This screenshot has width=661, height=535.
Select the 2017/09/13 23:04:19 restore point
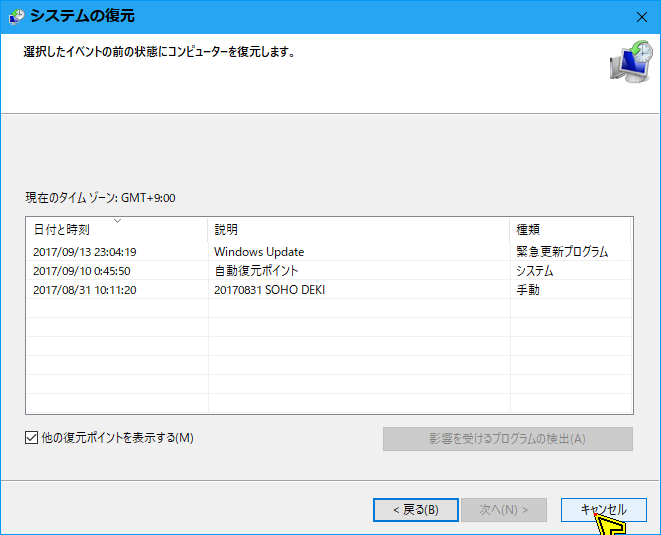329,252
